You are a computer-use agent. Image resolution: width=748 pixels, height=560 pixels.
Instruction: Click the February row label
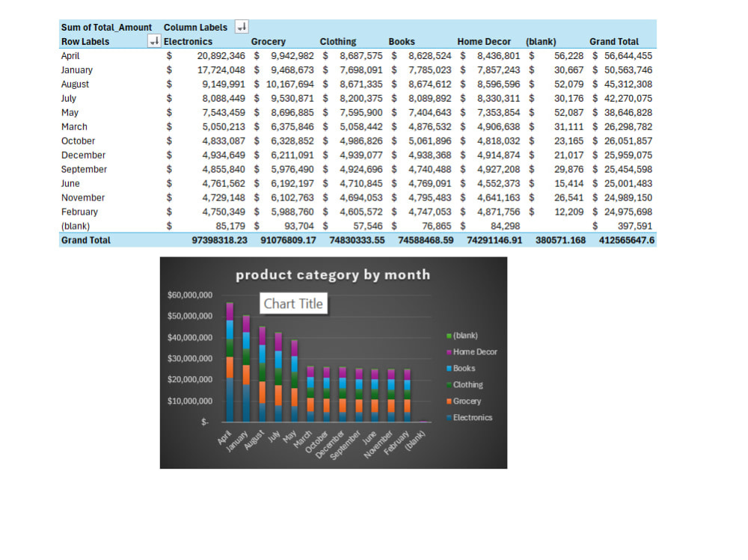tap(79, 212)
